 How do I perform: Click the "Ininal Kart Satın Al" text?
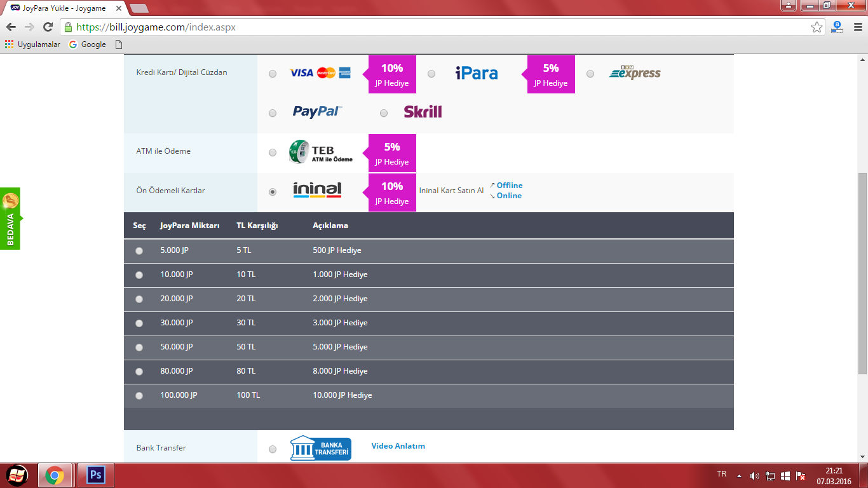pos(451,191)
